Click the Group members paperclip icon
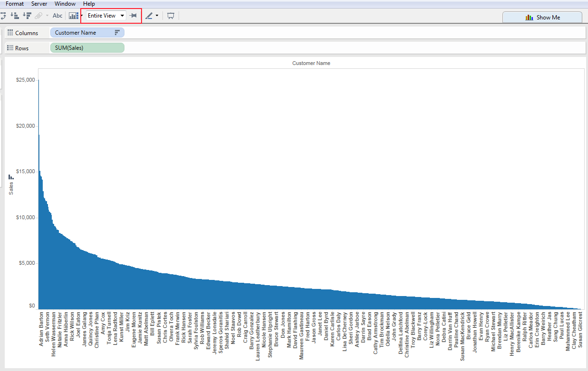 38,16
